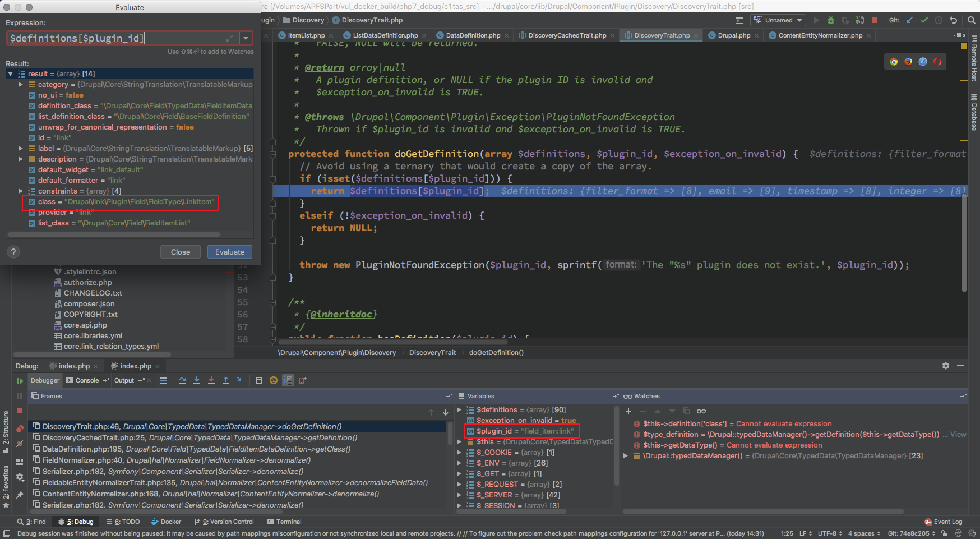Image resolution: width=980 pixels, height=539 pixels.
Task: Toggle Start Listening for PHP Debug Connections
Action: [x=860, y=20]
